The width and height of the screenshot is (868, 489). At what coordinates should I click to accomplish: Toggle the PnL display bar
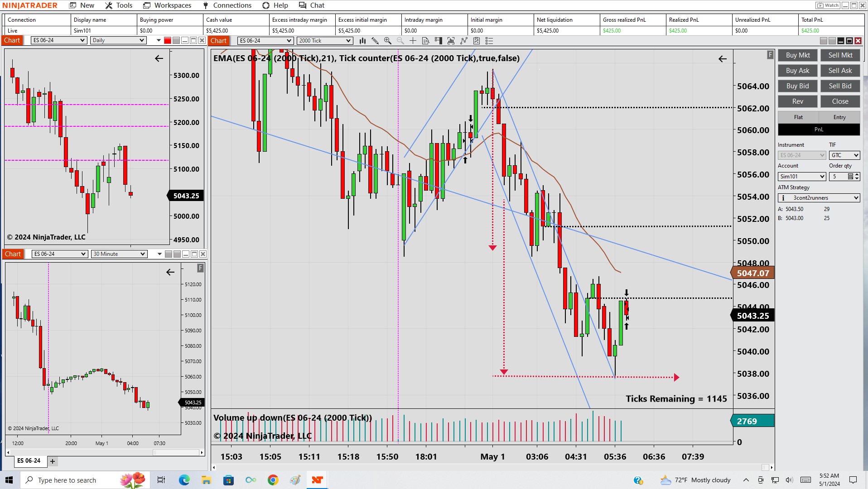(x=819, y=129)
